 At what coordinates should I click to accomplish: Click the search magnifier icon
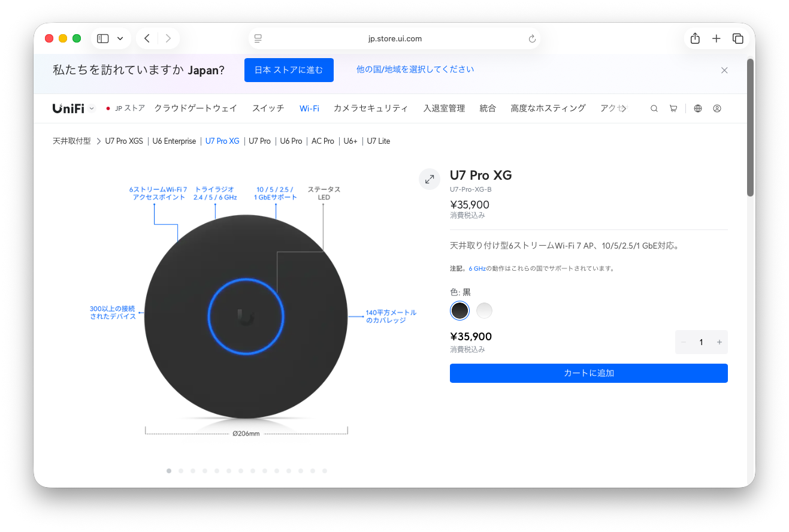coord(654,108)
